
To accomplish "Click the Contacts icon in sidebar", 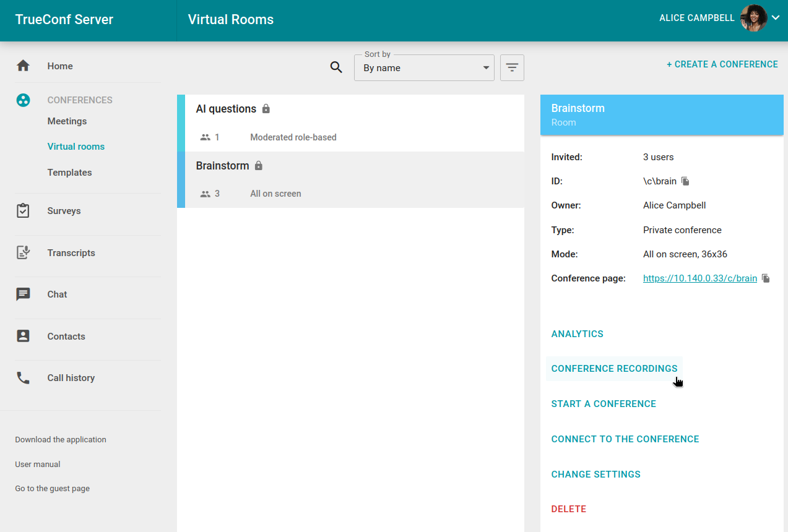I will [x=23, y=336].
